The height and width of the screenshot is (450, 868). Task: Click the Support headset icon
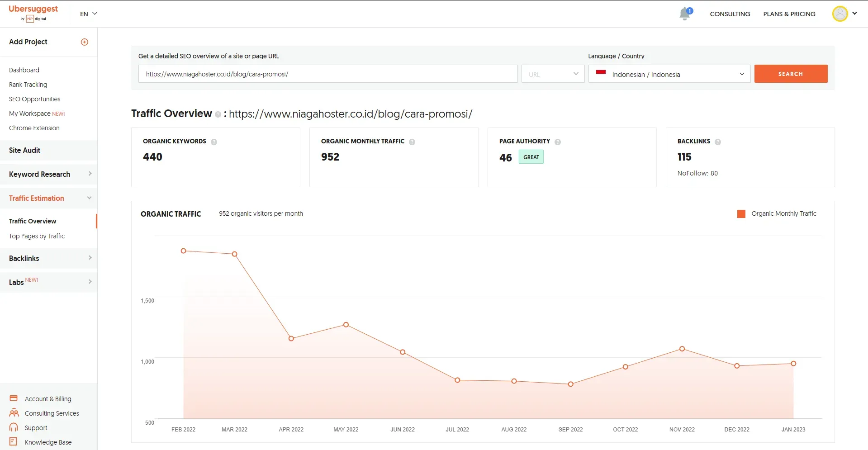click(x=14, y=427)
